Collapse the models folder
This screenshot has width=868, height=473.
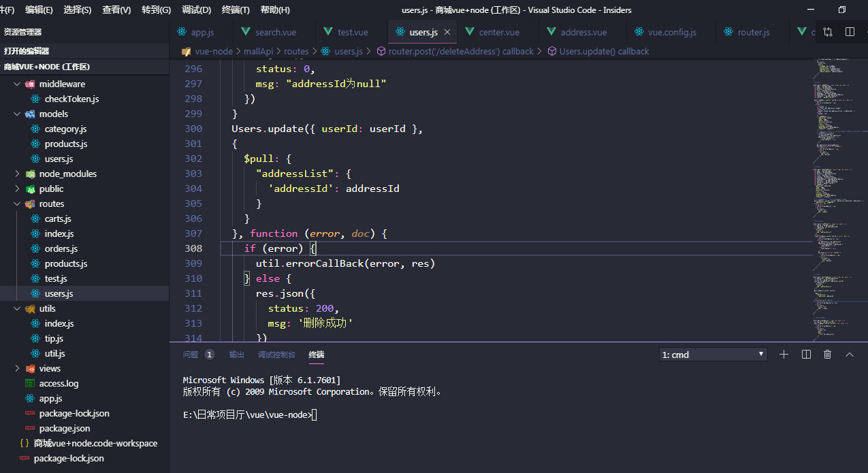coord(17,114)
